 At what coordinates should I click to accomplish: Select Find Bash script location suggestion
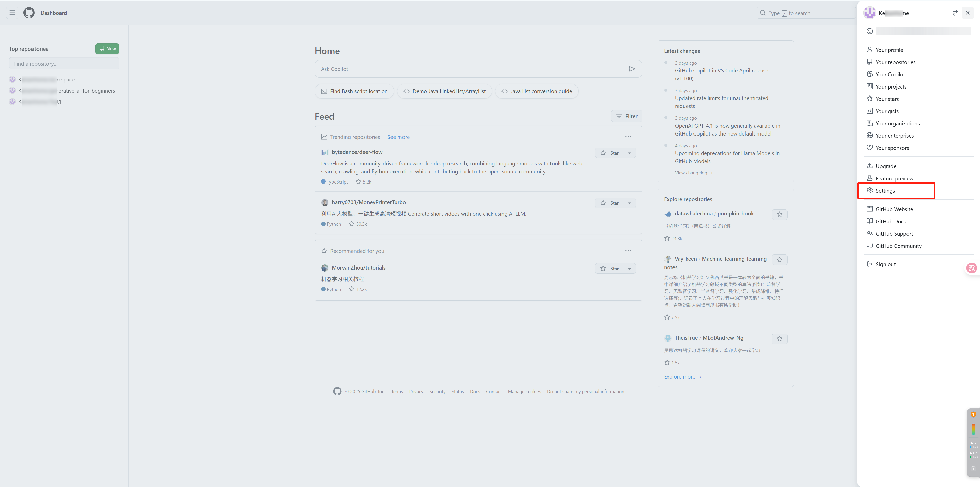click(354, 91)
